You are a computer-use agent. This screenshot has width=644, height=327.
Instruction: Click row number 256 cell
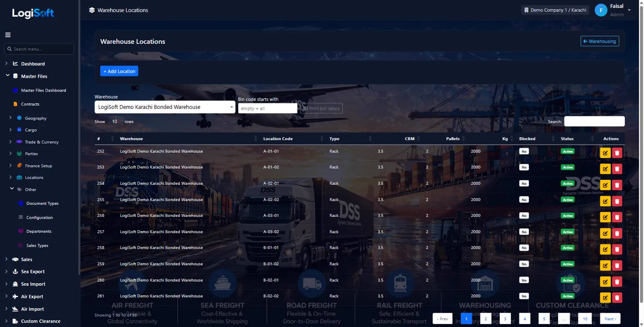pyautogui.click(x=101, y=216)
